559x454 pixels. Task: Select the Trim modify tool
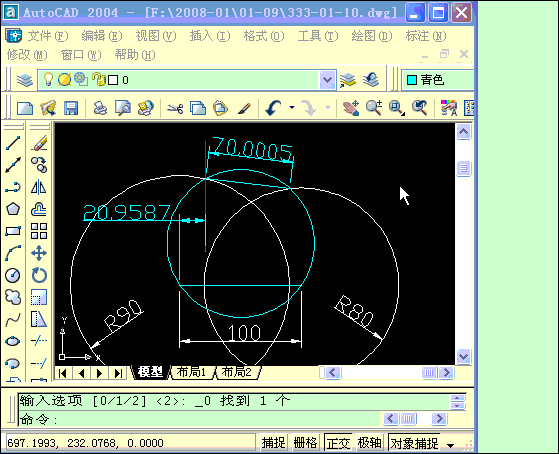(x=39, y=341)
